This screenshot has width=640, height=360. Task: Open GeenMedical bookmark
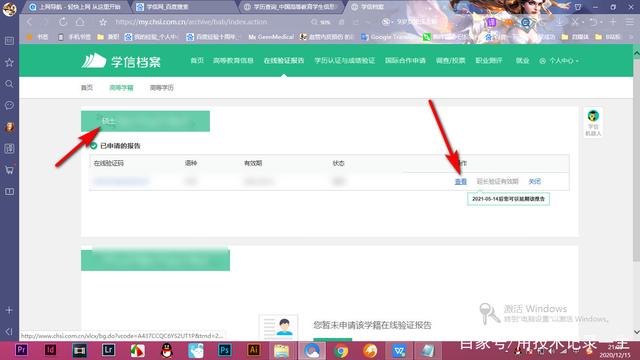tap(271, 37)
